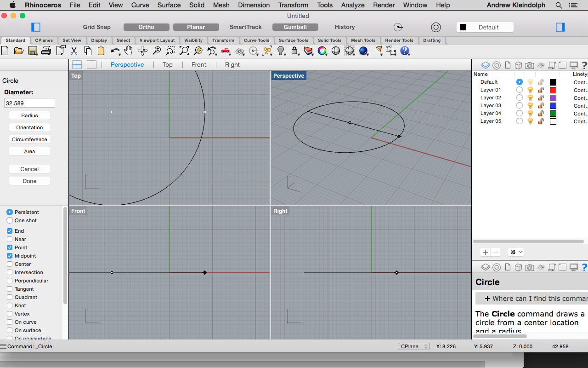Click the layer list horizontal scrollbar
Image resolution: width=588 pixels, height=368 pixels.
pos(528,241)
